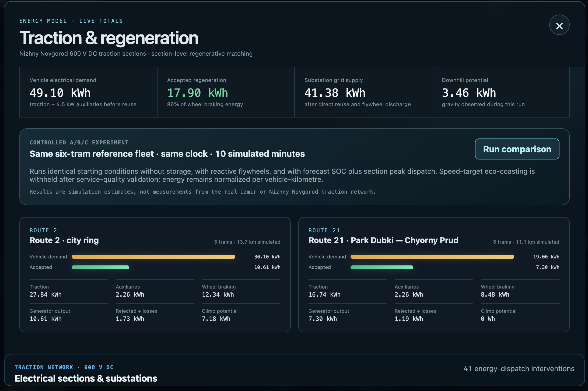Image resolution: width=588 pixels, height=391 pixels.
Task: Click the 86% of wheel braking energy note
Action: [x=205, y=104]
